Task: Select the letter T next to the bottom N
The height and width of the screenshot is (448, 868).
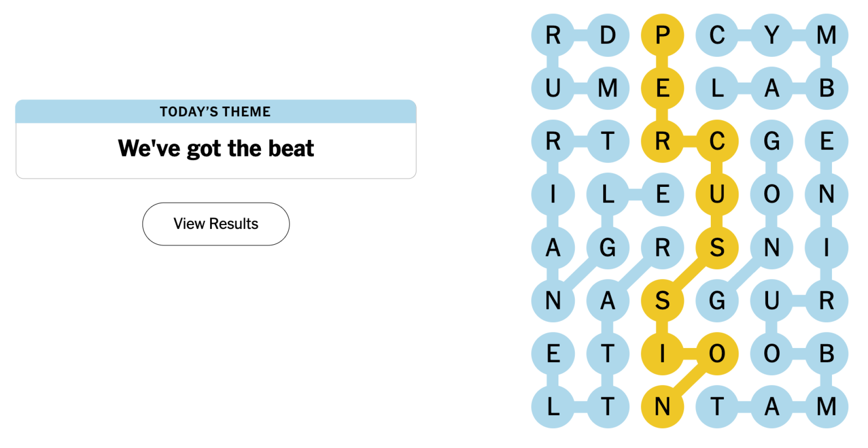Action: [717, 407]
